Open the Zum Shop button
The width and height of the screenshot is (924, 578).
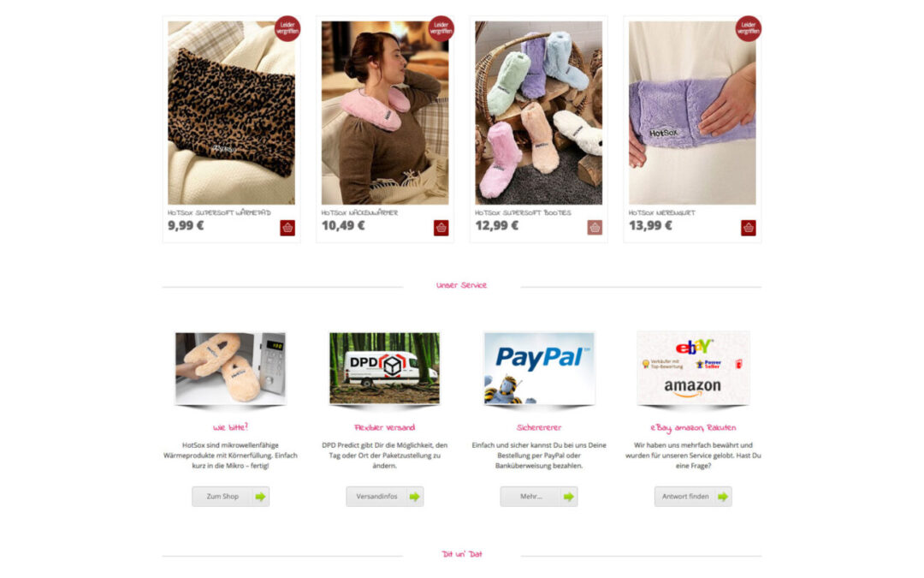click(230, 497)
